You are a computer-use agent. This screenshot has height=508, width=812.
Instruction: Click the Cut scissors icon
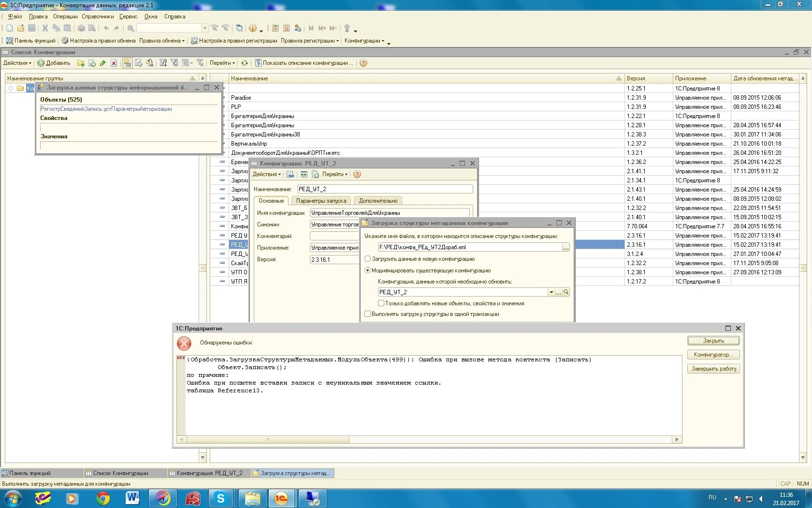pyautogui.click(x=45, y=28)
